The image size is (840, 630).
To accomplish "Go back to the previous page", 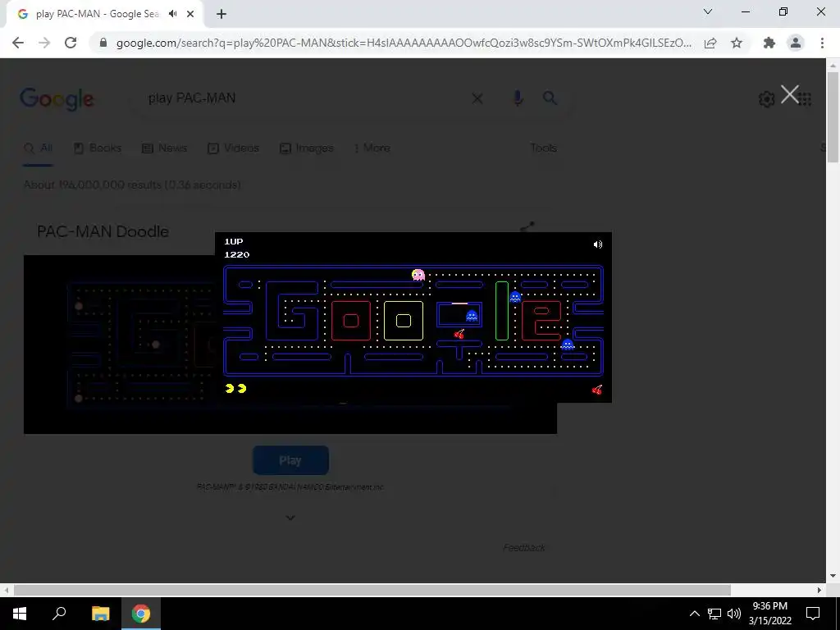I will click(18, 43).
